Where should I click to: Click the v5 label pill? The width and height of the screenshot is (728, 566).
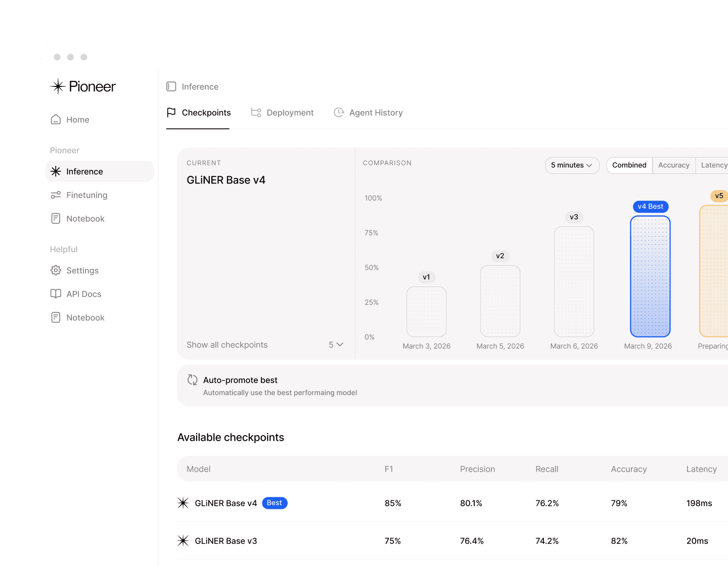[719, 196]
